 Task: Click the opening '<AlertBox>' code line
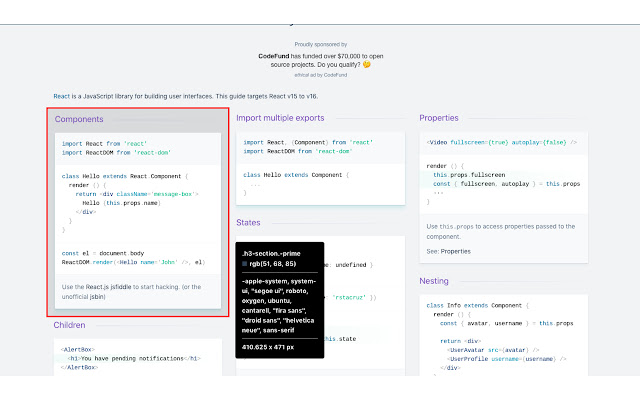(x=78, y=350)
